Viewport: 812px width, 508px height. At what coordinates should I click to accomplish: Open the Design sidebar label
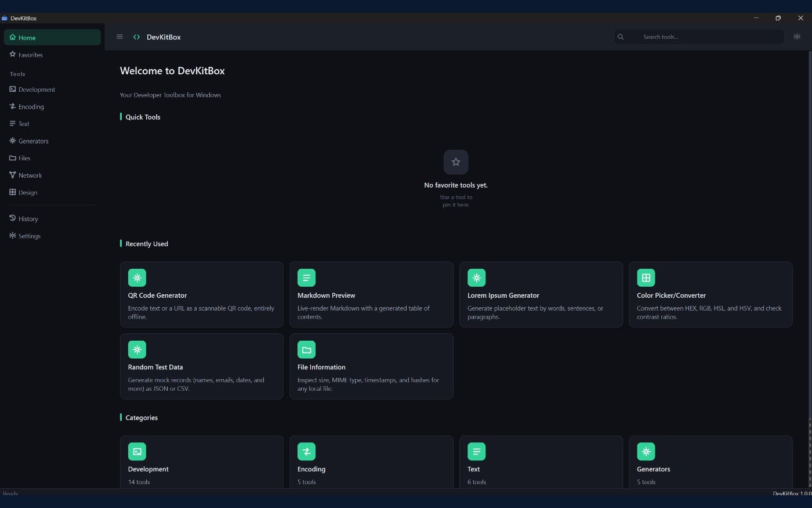click(x=28, y=193)
